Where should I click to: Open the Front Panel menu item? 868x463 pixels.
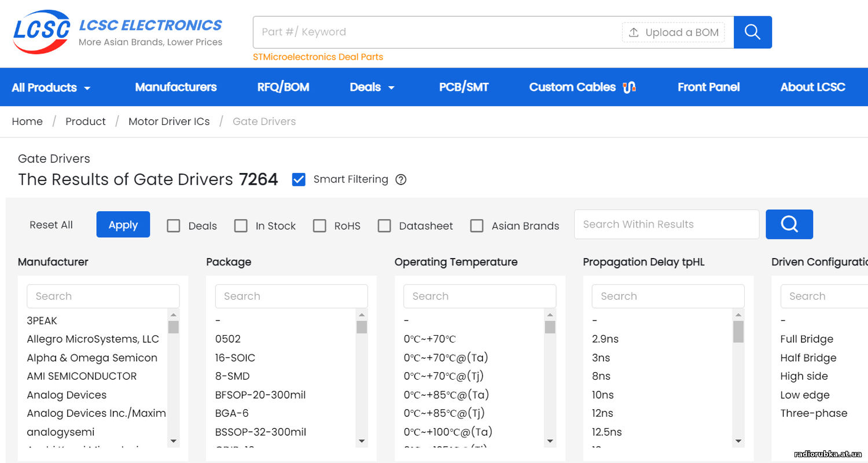click(x=709, y=87)
